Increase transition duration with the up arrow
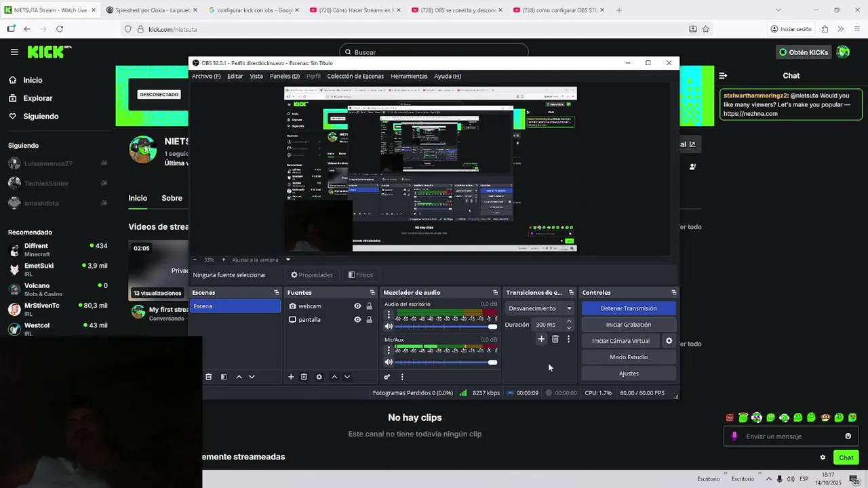This screenshot has width=868, height=488. click(569, 321)
